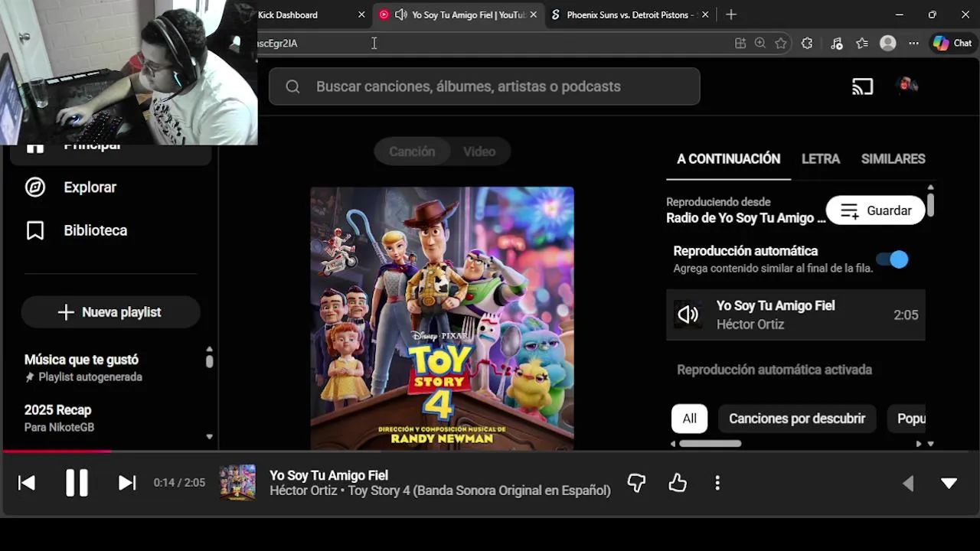Image resolution: width=980 pixels, height=551 pixels.
Task: Switch to Video mode
Action: [479, 152]
